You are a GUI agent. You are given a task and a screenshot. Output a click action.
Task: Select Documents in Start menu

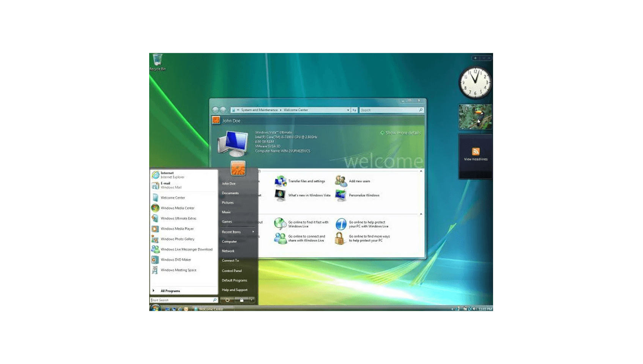230,193
